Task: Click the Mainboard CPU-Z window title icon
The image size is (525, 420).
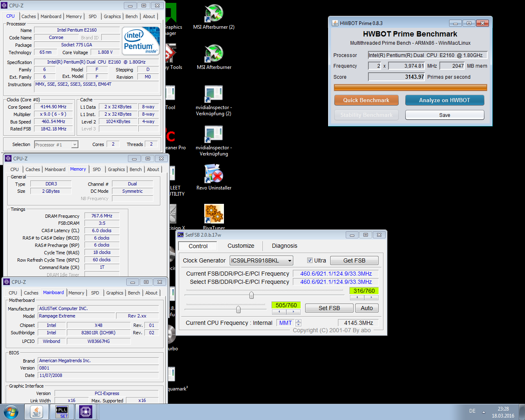Action: (x=7, y=282)
